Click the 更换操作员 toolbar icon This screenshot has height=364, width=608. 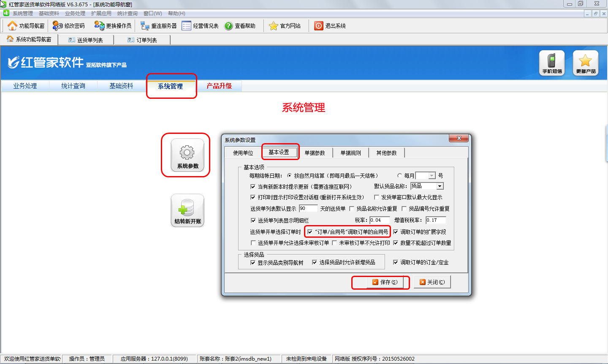[99, 26]
